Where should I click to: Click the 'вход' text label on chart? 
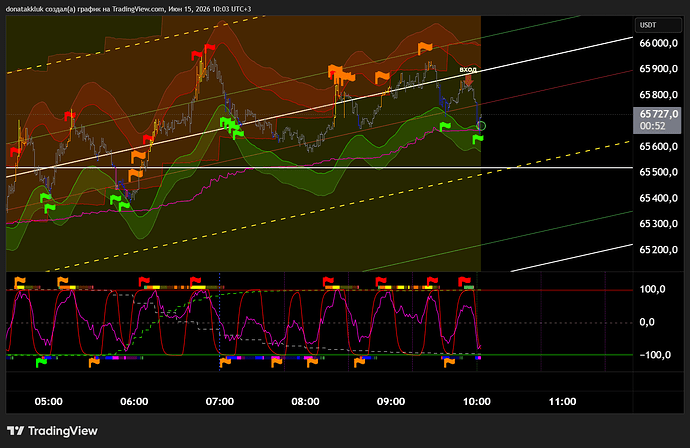coord(468,70)
